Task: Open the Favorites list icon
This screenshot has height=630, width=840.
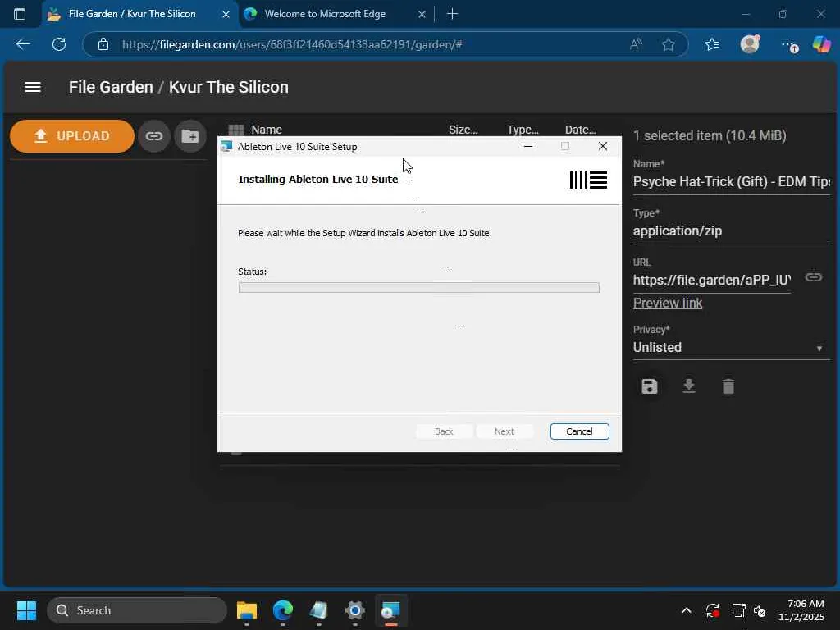Action: click(712, 44)
